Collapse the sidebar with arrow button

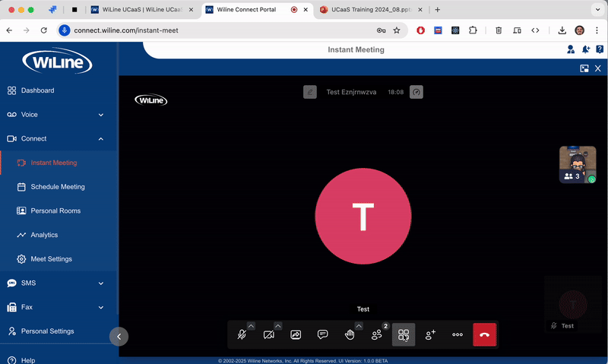(119, 337)
